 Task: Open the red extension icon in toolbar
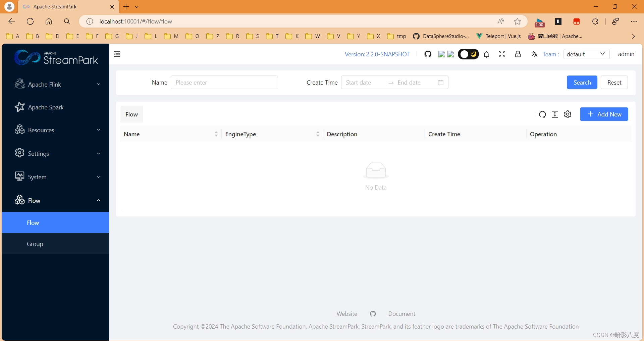577,21
